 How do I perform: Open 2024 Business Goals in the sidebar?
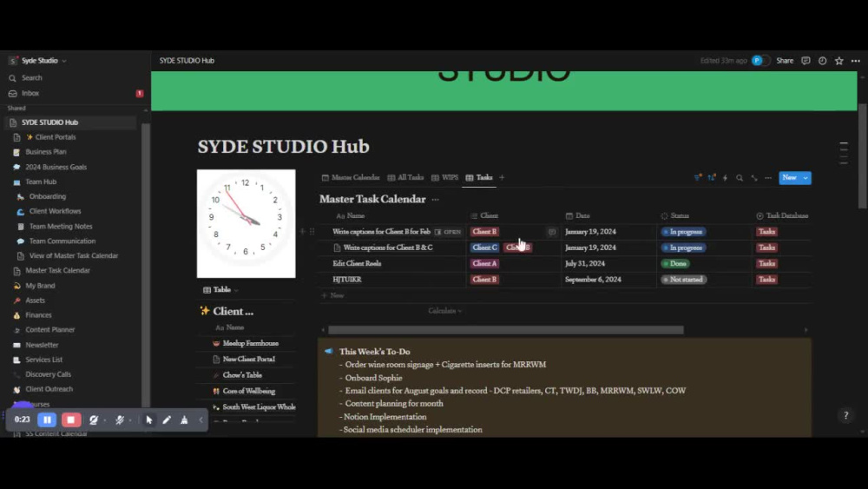(56, 167)
